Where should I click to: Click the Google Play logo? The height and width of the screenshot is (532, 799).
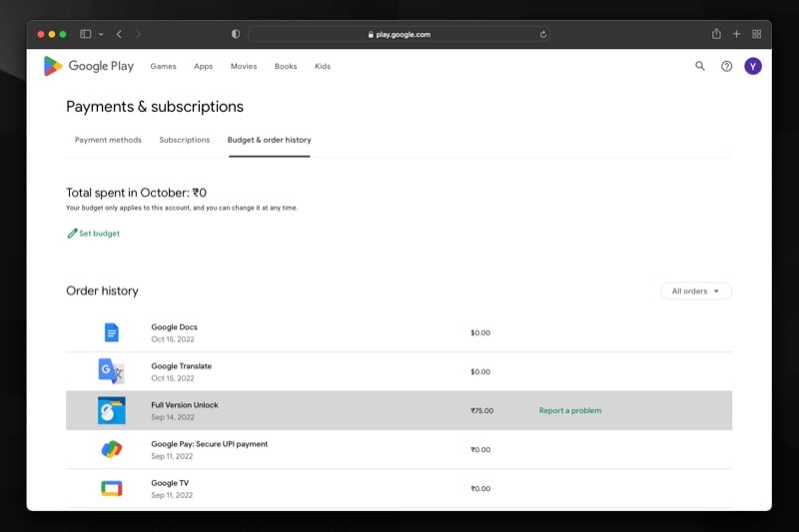tap(89, 66)
